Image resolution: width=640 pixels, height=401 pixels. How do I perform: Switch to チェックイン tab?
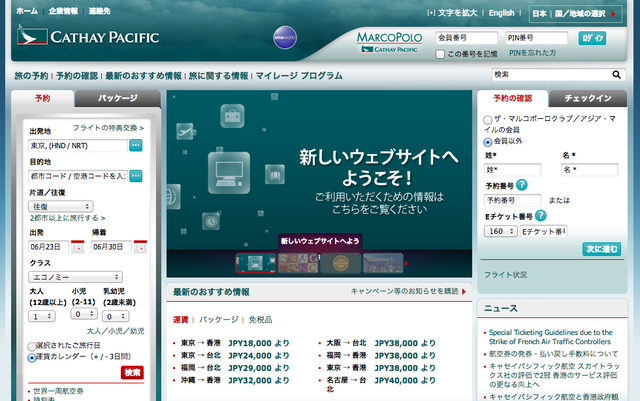(x=588, y=98)
